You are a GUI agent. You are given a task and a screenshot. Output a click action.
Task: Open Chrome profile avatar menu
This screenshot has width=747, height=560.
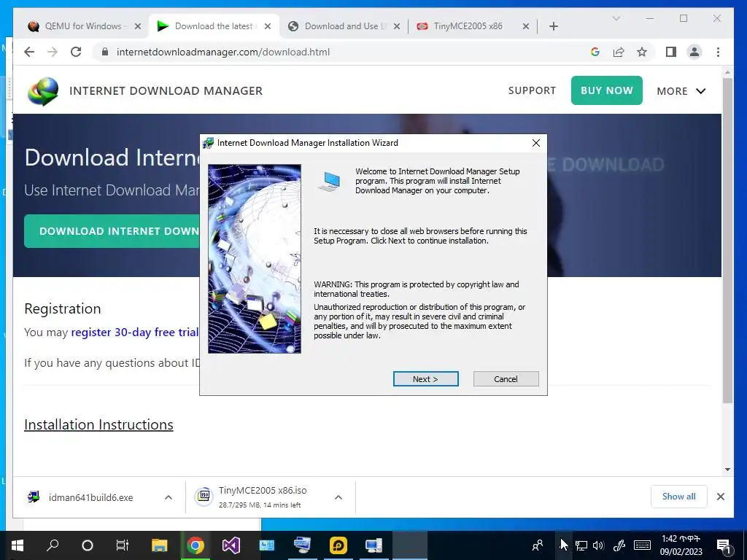coord(694,52)
